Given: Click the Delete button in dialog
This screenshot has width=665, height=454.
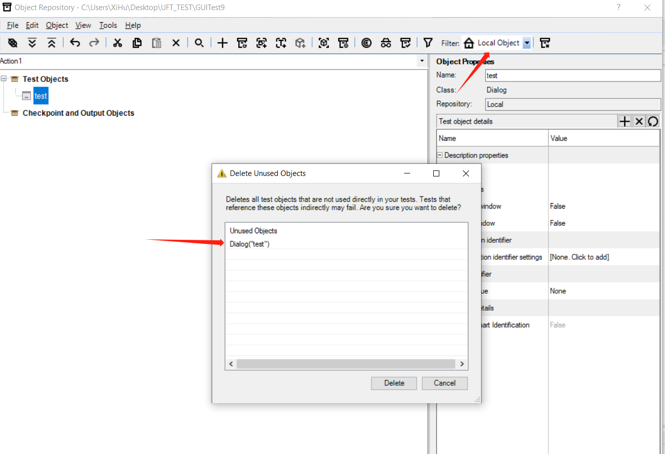Looking at the screenshot, I should tap(394, 383).
